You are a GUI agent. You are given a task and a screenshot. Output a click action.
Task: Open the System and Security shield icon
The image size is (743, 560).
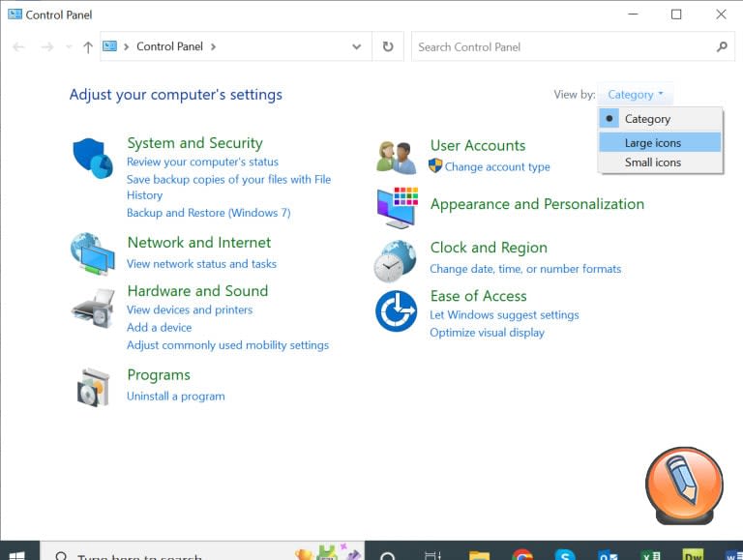tap(93, 159)
